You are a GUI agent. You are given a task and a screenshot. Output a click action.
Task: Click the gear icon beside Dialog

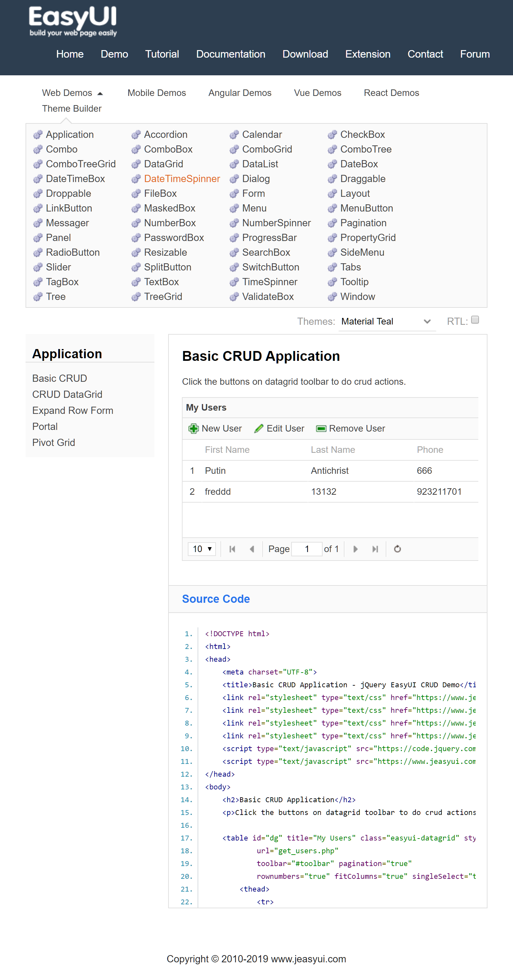[x=234, y=179]
